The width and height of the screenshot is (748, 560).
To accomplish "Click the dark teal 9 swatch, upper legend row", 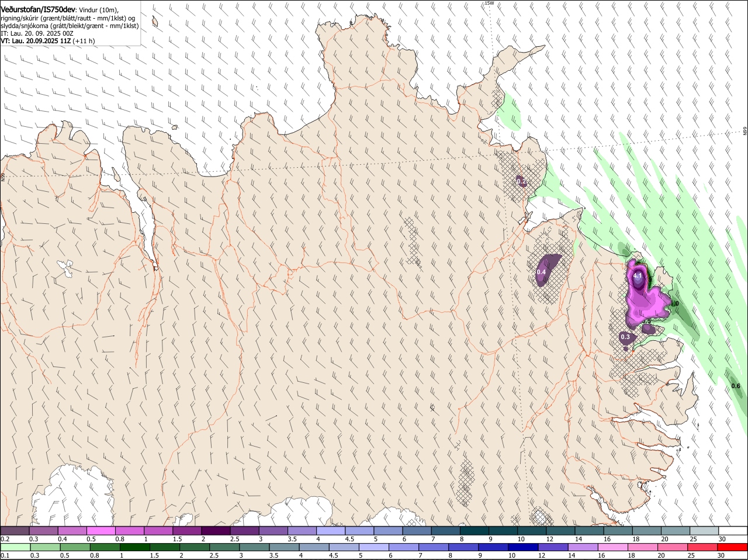I will [x=503, y=530].
